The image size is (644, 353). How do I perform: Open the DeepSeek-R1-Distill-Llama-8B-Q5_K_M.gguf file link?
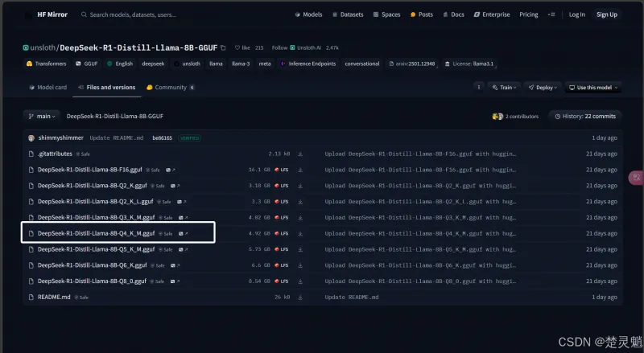(x=96, y=249)
